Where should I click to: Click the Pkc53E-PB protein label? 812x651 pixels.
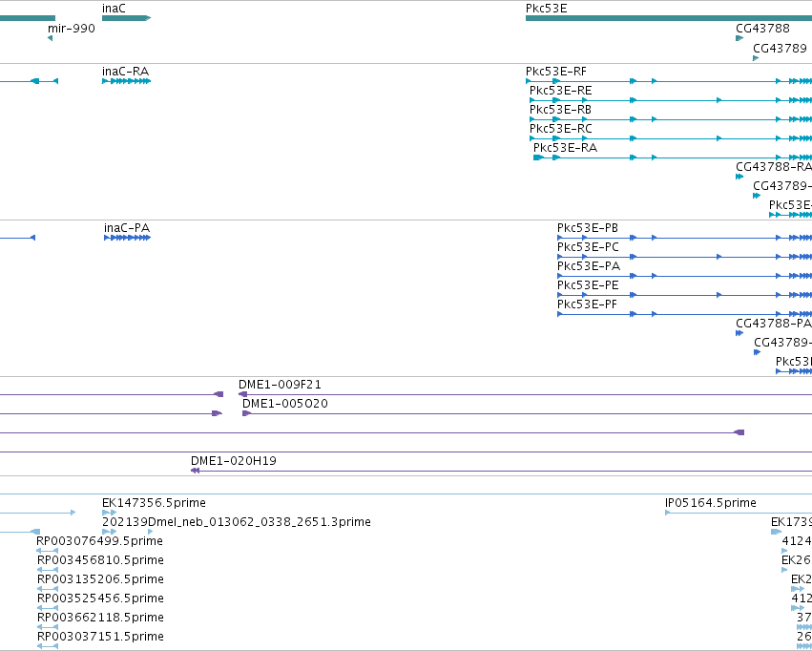[x=588, y=228]
